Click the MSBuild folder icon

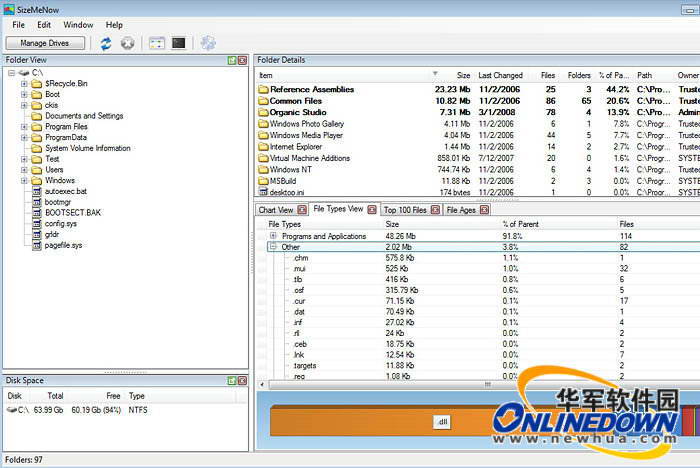(x=263, y=181)
